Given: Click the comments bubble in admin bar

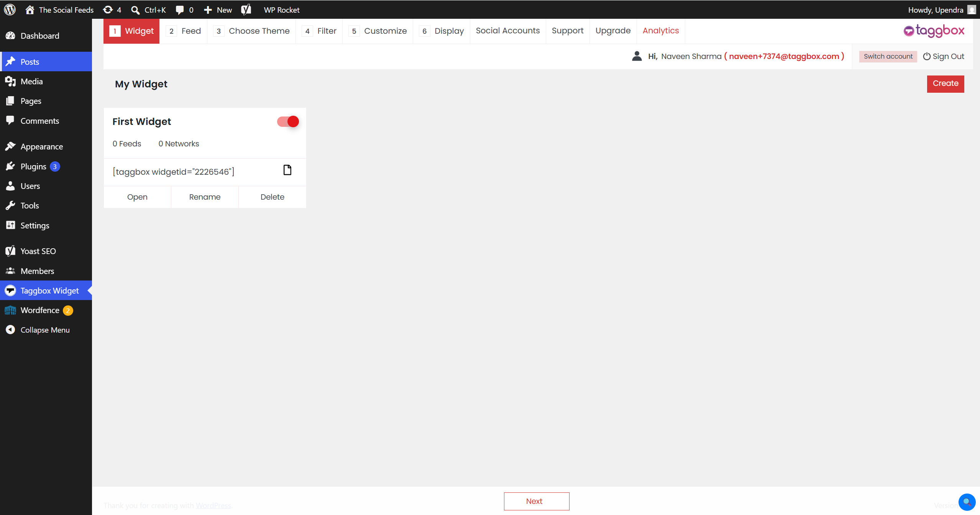Looking at the screenshot, I should click(x=179, y=10).
